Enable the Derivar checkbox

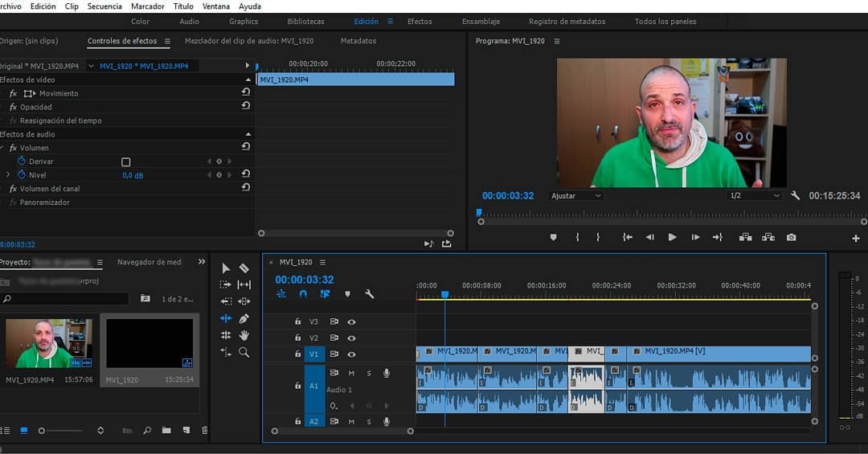[x=125, y=162]
